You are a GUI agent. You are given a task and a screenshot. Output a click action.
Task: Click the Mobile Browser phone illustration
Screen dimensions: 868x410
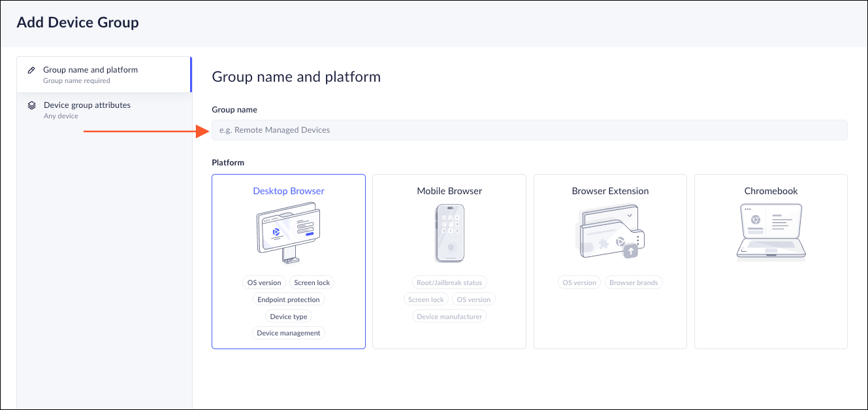(449, 232)
